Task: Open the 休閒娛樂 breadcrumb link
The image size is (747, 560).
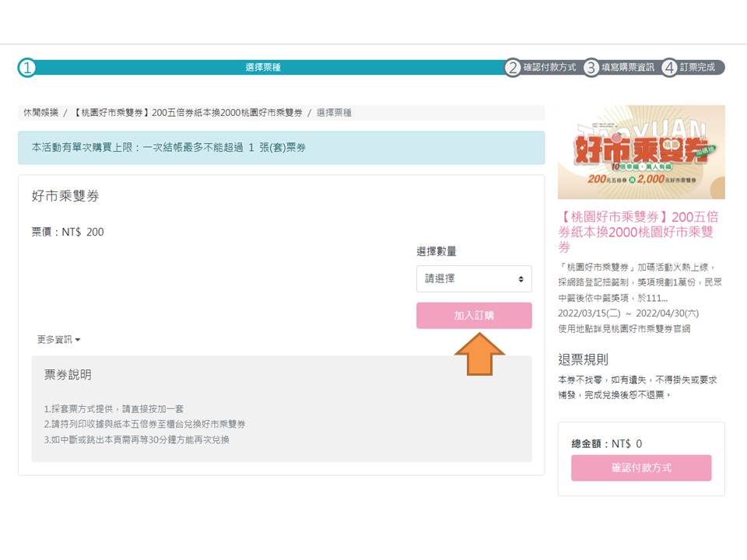Action: pyautogui.click(x=40, y=113)
